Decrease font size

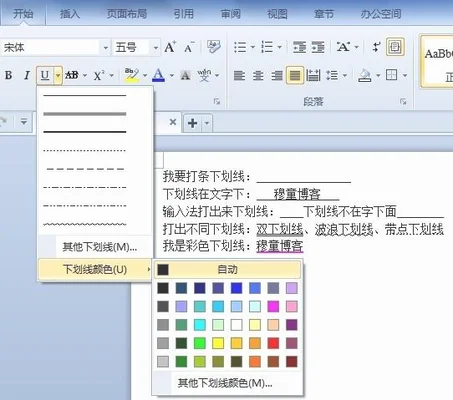pos(189,47)
